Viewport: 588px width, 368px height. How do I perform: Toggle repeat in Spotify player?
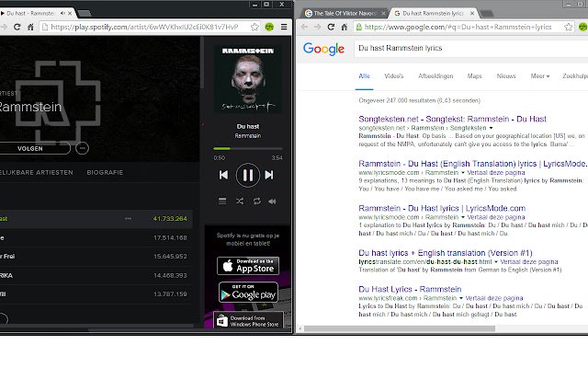(257, 201)
